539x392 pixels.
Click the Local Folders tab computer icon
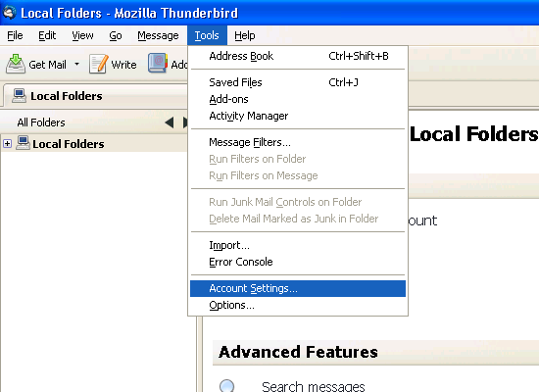[x=19, y=96]
